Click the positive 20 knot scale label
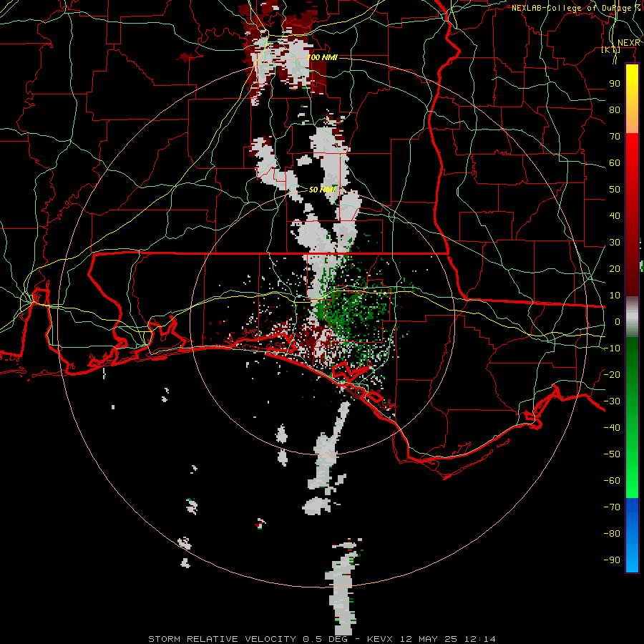The height and width of the screenshot is (644, 644). [x=615, y=269]
